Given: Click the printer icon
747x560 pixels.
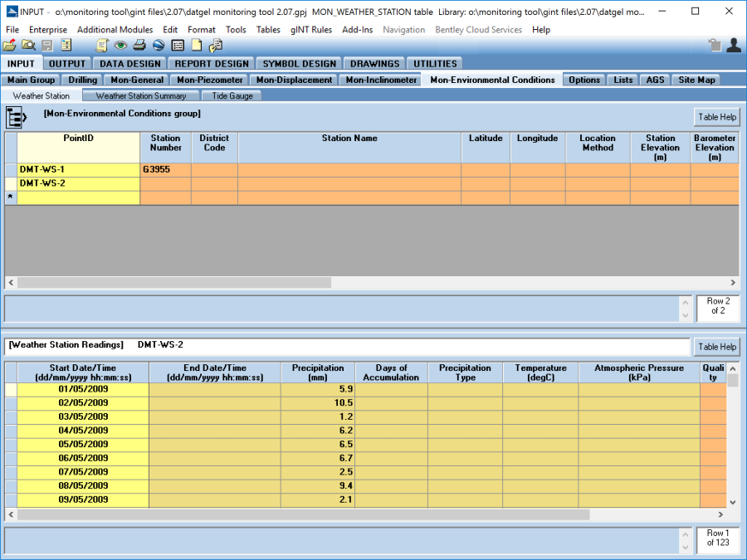Looking at the screenshot, I should point(139,46).
